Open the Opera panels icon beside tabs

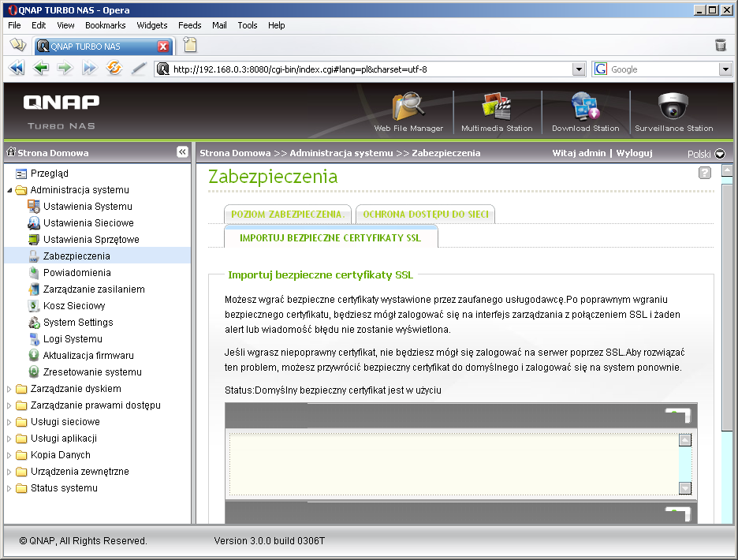click(x=18, y=45)
